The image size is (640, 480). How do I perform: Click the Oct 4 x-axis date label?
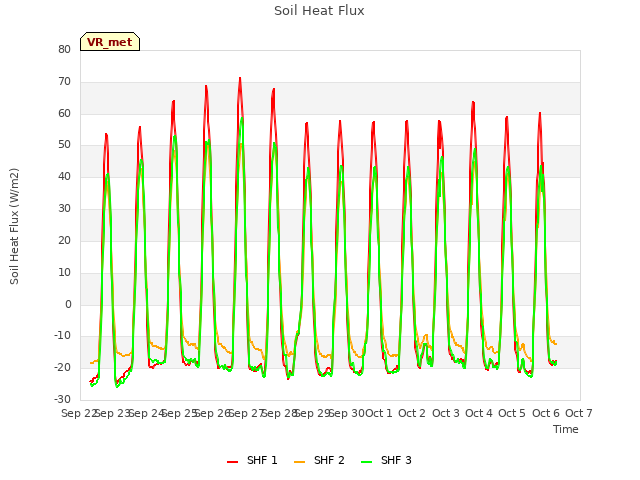pyautogui.click(x=479, y=413)
